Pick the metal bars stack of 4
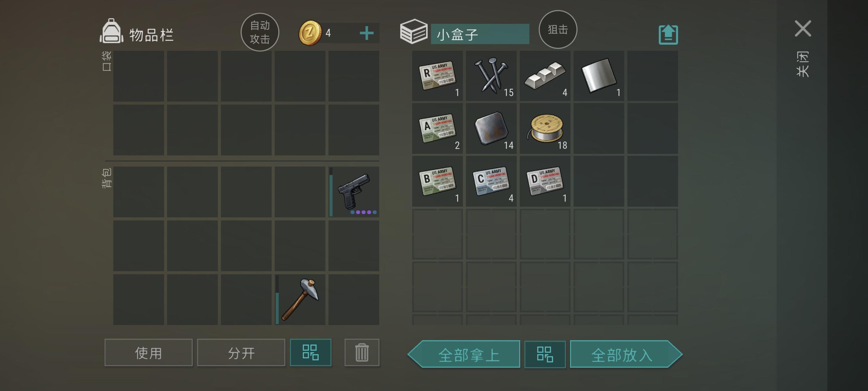This screenshot has height=391, width=868. (545, 76)
